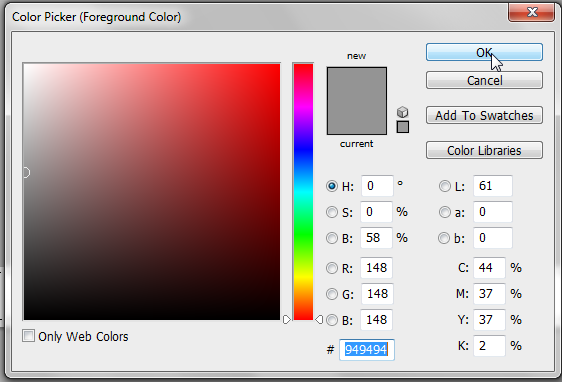Viewport: 562px width, 382px height.
Task: Click the G value field
Action: [377, 294]
